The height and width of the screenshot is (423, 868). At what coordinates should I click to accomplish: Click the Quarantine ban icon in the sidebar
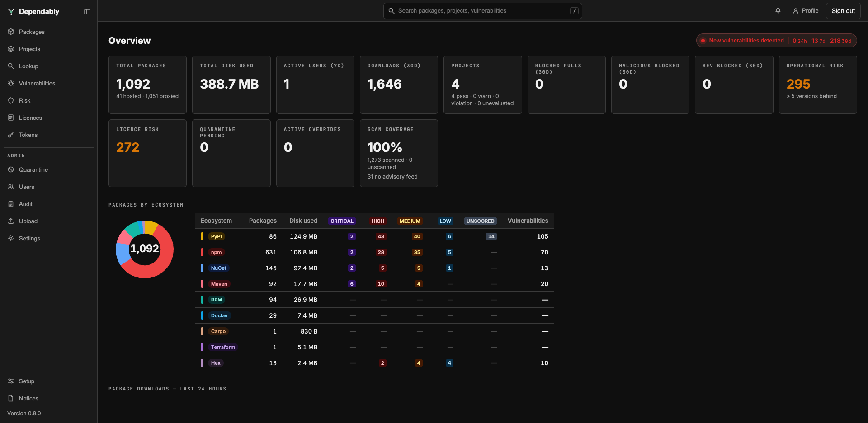point(11,169)
